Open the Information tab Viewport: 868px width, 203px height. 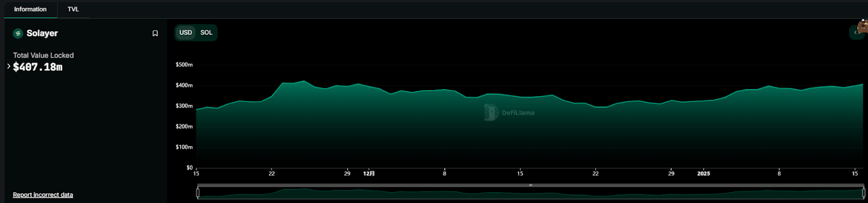click(30, 9)
